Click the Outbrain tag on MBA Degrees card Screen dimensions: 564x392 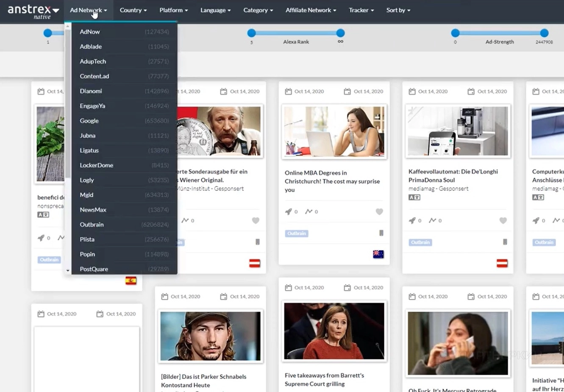click(297, 234)
